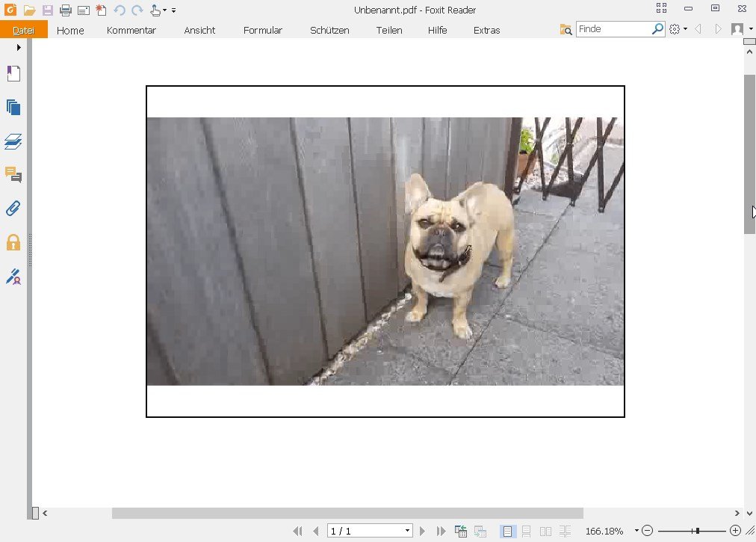Open the attachments paperclip panel
This screenshot has width=756, height=542.
click(x=13, y=208)
